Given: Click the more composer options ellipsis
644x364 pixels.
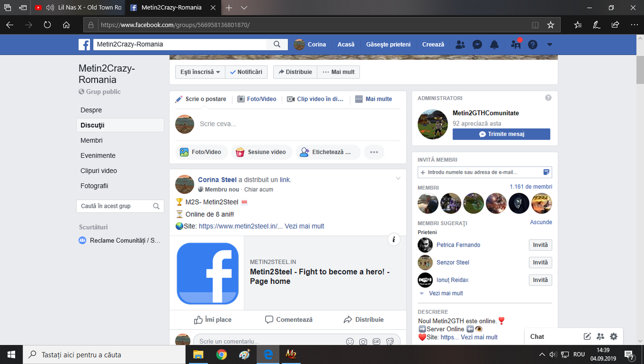Looking at the screenshot, I should click(374, 152).
